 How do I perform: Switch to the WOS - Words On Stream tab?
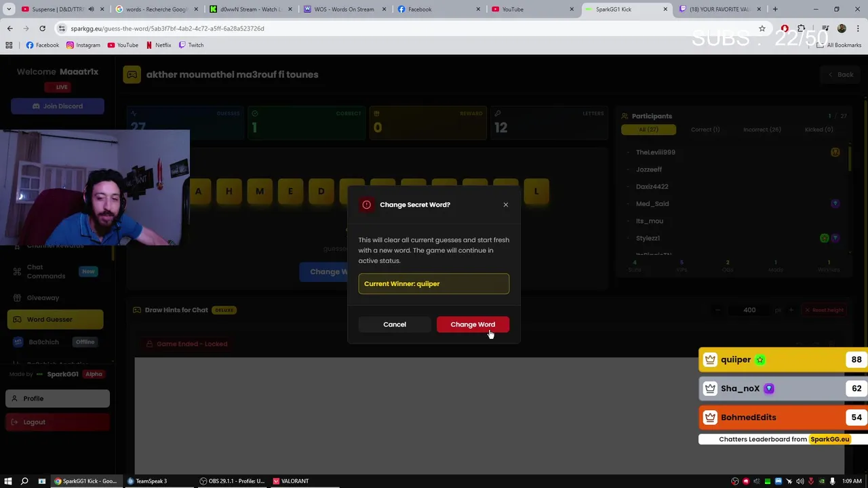coord(346,9)
